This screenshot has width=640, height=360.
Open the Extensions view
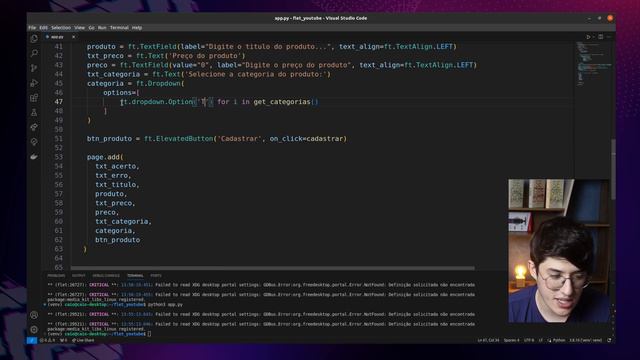(x=34, y=98)
